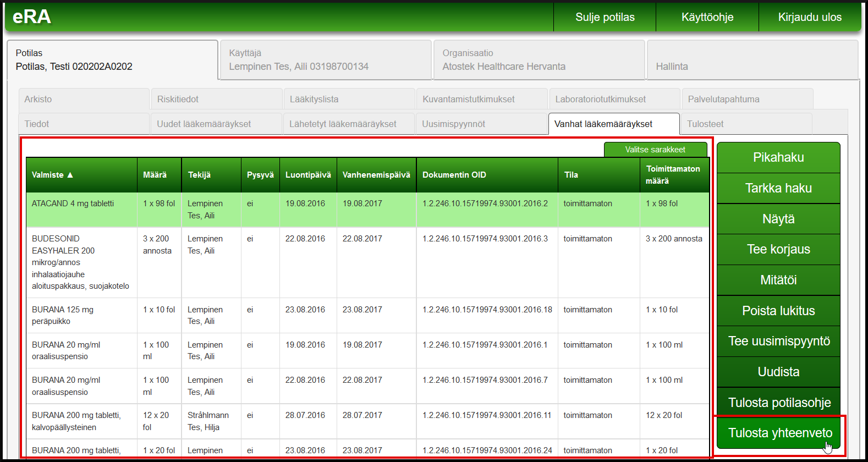Open the Tulosteet tab
This screenshot has width=868, height=462.
point(746,124)
